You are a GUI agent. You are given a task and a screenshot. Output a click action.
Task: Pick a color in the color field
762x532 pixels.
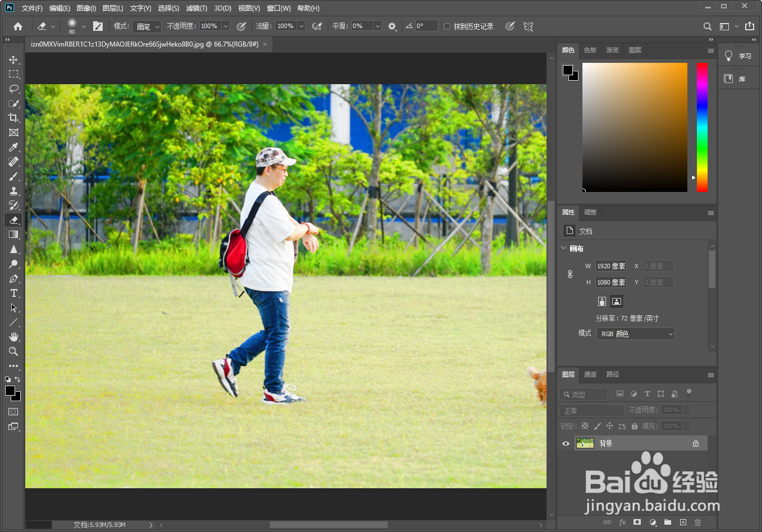click(x=635, y=127)
